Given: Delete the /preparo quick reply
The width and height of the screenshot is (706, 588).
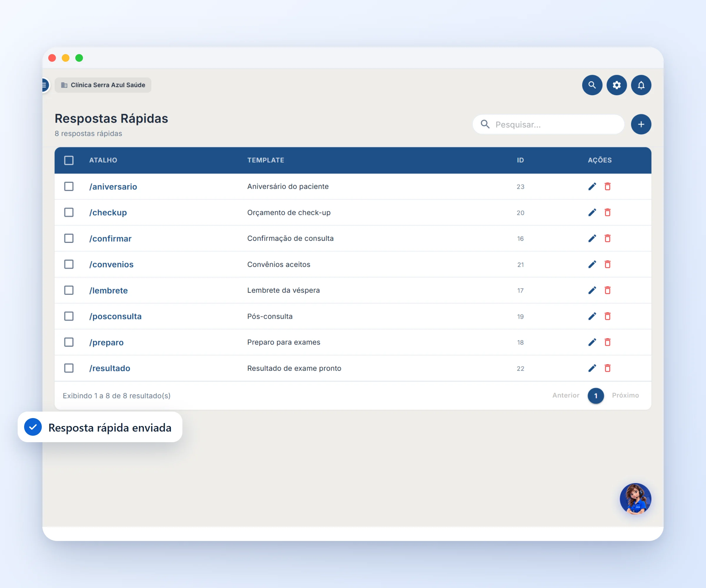Looking at the screenshot, I should [607, 342].
